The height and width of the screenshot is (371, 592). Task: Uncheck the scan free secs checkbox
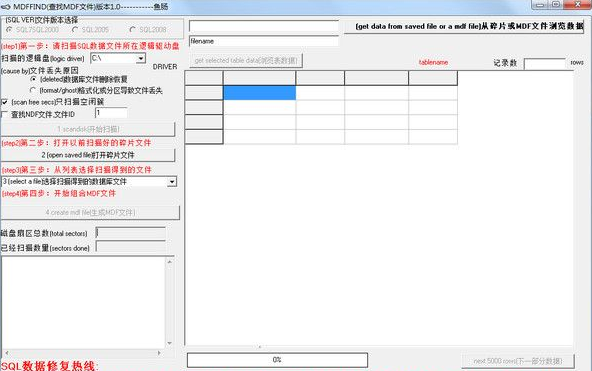pyautogui.click(x=5, y=102)
